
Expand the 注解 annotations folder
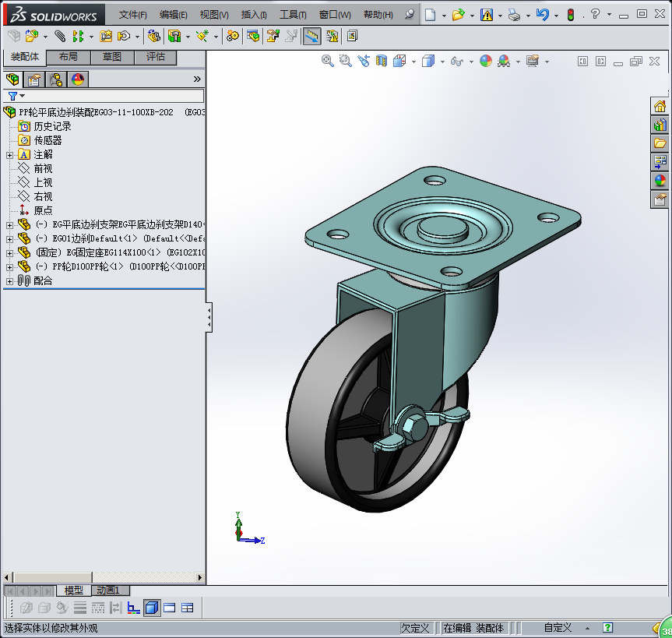[x=9, y=155]
